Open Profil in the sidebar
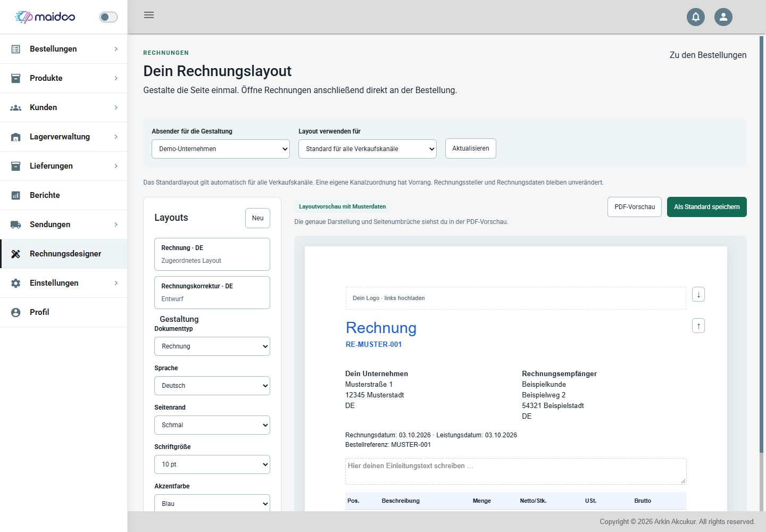This screenshot has height=532, width=766. pyautogui.click(x=64, y=312)
